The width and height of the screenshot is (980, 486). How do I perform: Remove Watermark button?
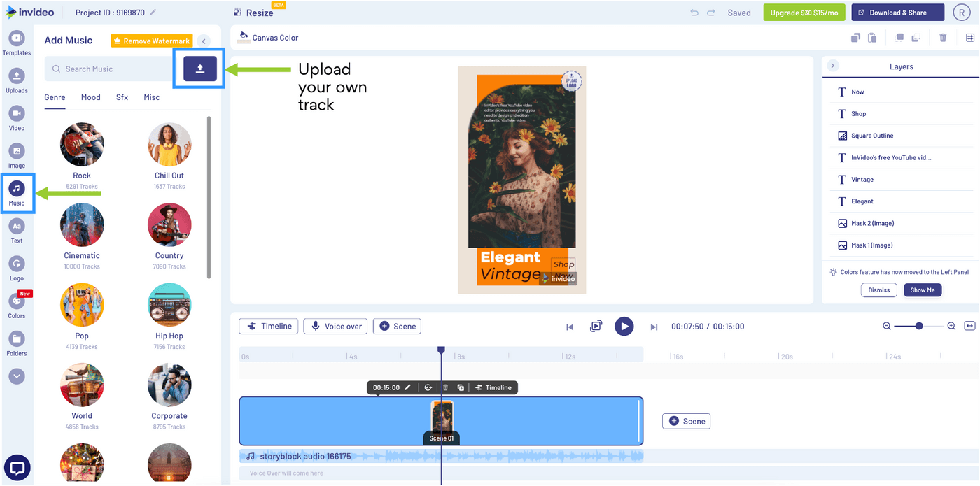click(152, 41)
